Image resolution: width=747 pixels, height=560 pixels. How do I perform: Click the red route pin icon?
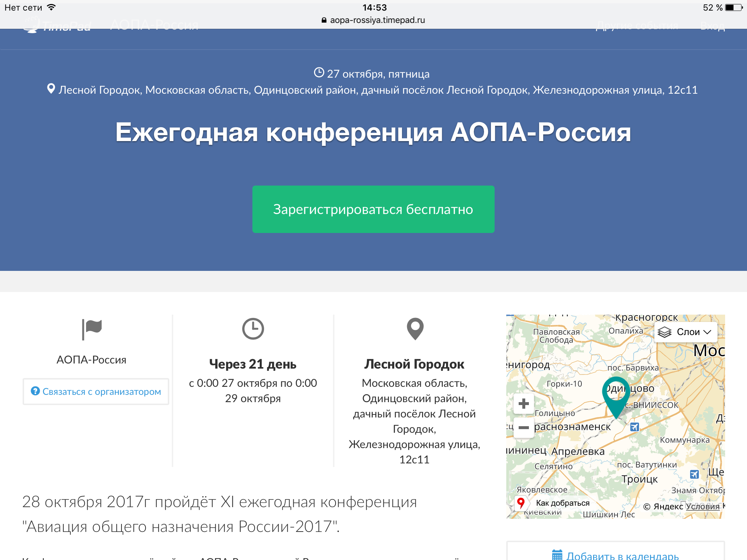[x=521, y=503]
